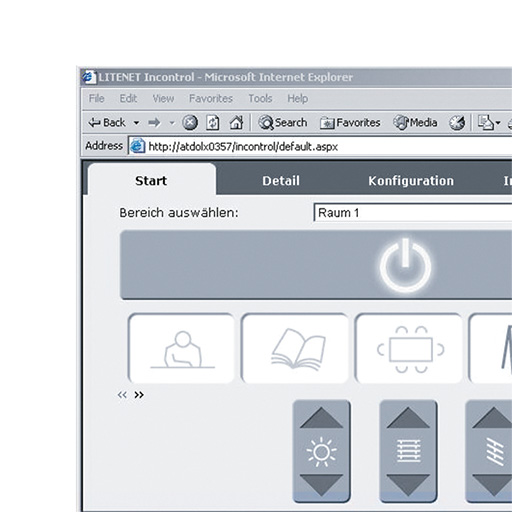Select the desk work scene icon
This screenshot has height=512, width=512.
(182, 348)
